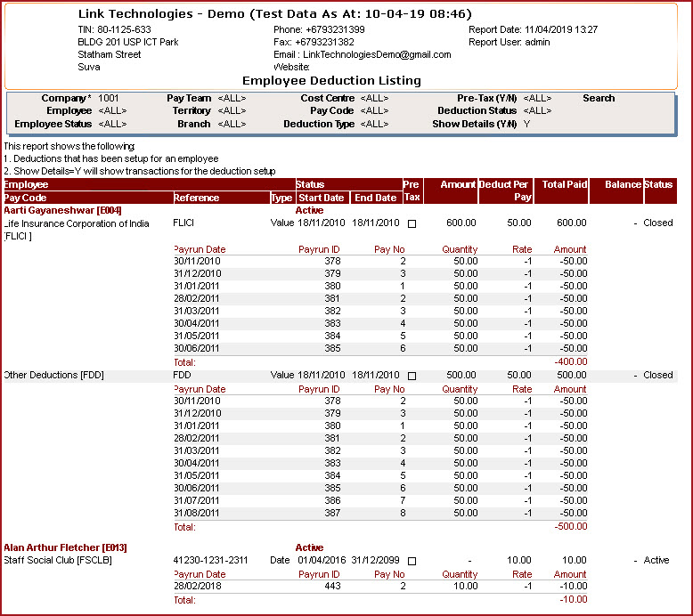
Task: Open the Pay Team filter value
Action: click(x=232, y=98)
